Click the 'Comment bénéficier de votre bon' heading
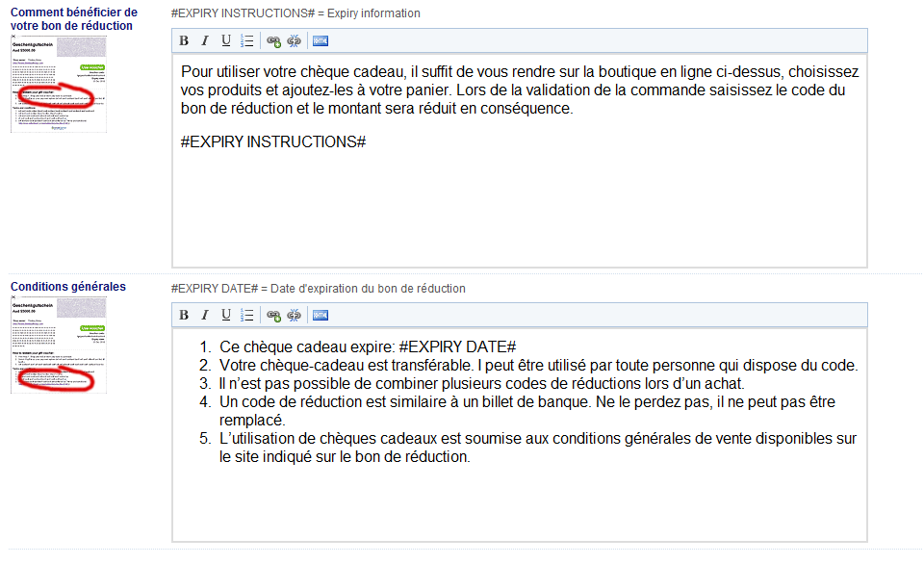 click(73, 19)
